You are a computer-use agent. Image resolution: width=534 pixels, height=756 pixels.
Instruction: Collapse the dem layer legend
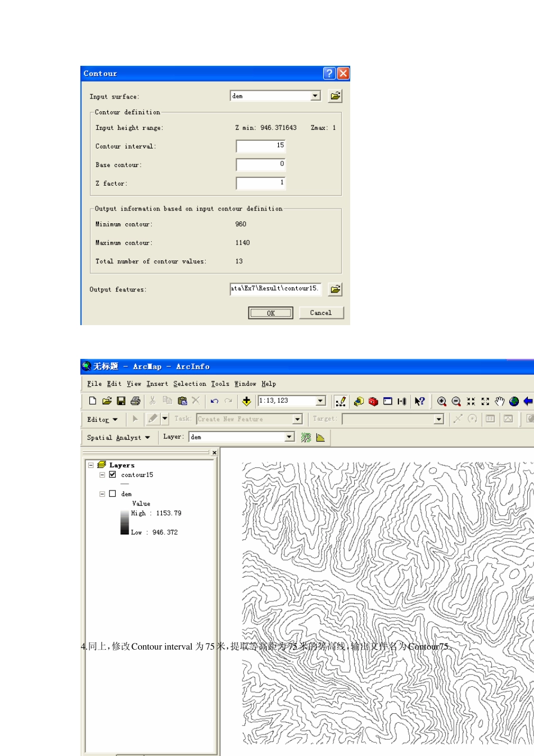tap(102, 494)
